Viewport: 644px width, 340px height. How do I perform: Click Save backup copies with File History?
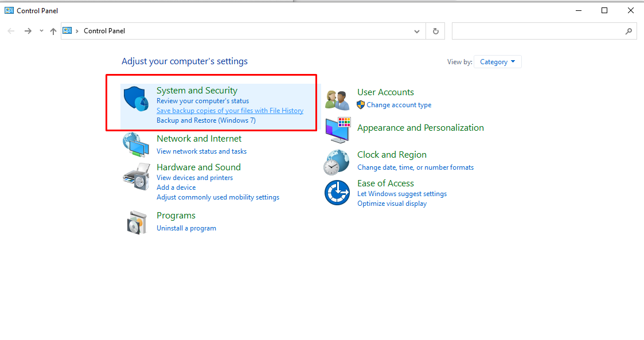pyautogui.click(x=230, y=111)
